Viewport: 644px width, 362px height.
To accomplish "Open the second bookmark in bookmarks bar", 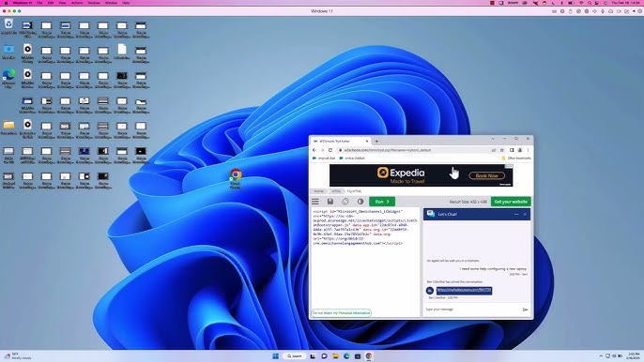I will tap(352, 158).
